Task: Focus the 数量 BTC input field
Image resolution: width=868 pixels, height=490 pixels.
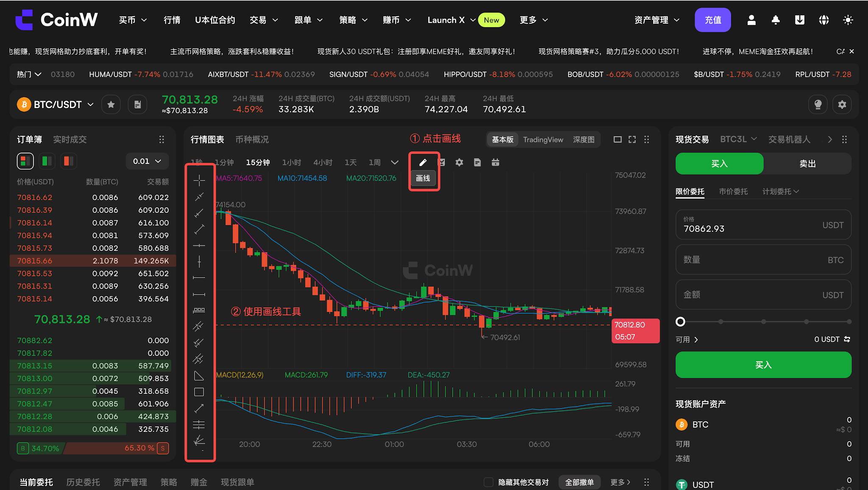Action: click(x=763, y=260)
